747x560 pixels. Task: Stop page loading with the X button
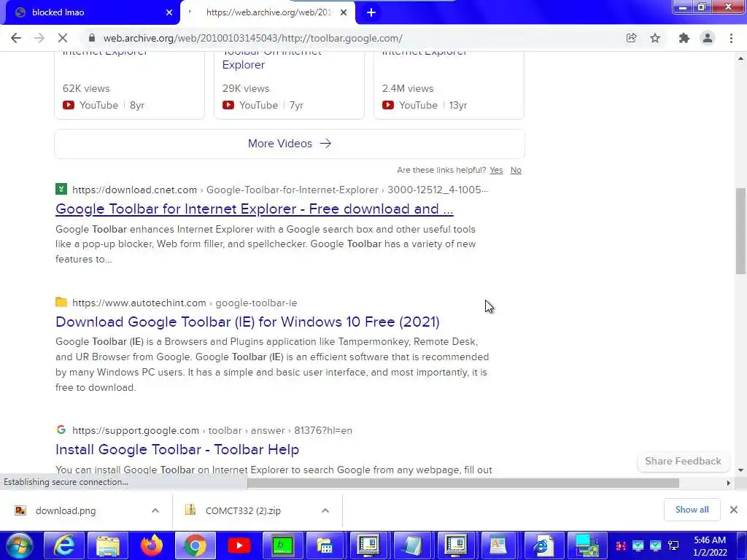[63, 38]
